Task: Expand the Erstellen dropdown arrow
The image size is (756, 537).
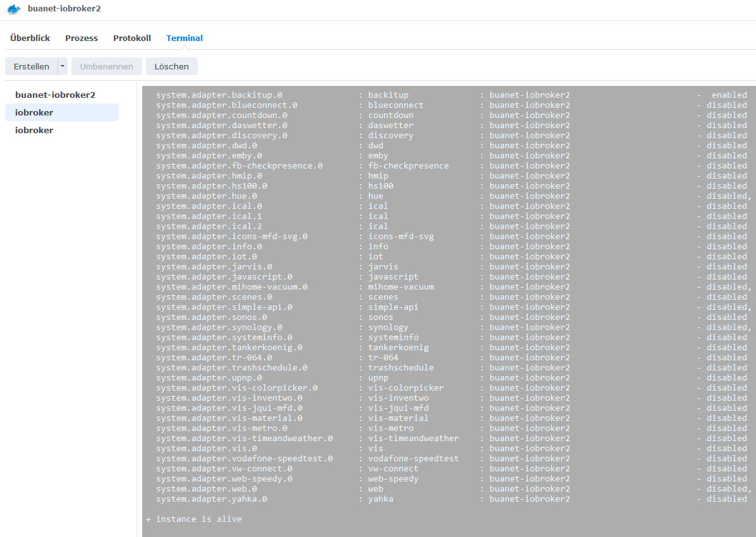Action: point(63,66)
